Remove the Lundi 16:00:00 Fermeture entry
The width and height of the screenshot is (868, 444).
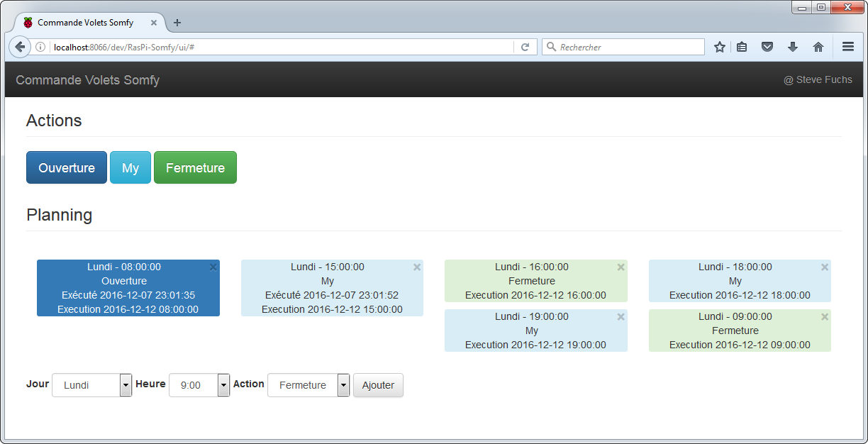(x=621, y=267)
